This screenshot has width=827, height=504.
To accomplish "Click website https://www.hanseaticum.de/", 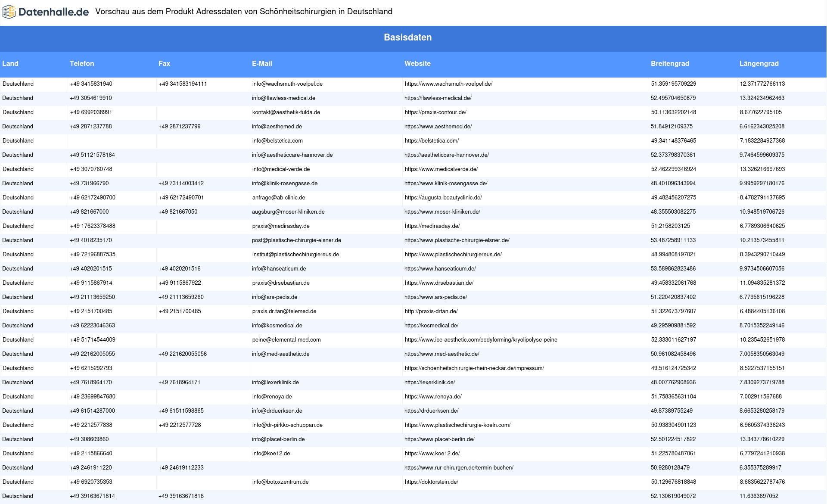I will 440,269.
